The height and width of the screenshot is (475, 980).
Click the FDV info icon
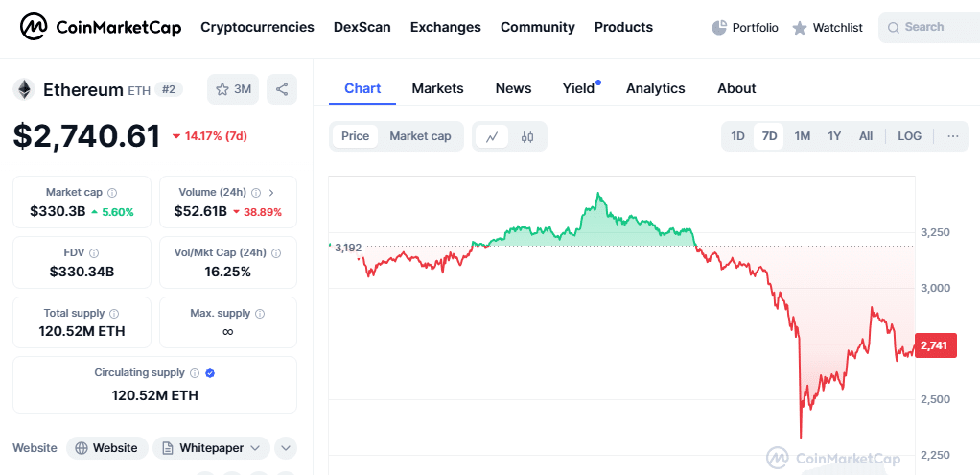click(94, 252)
